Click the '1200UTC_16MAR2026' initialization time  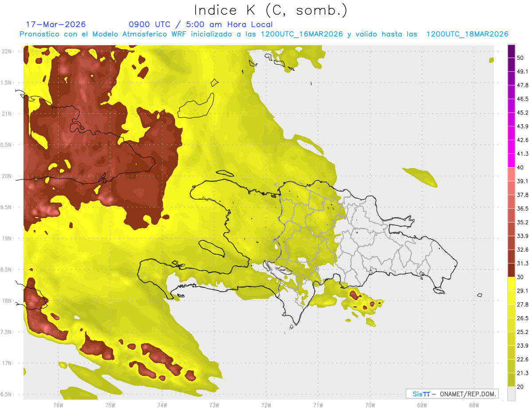point(302,34)
